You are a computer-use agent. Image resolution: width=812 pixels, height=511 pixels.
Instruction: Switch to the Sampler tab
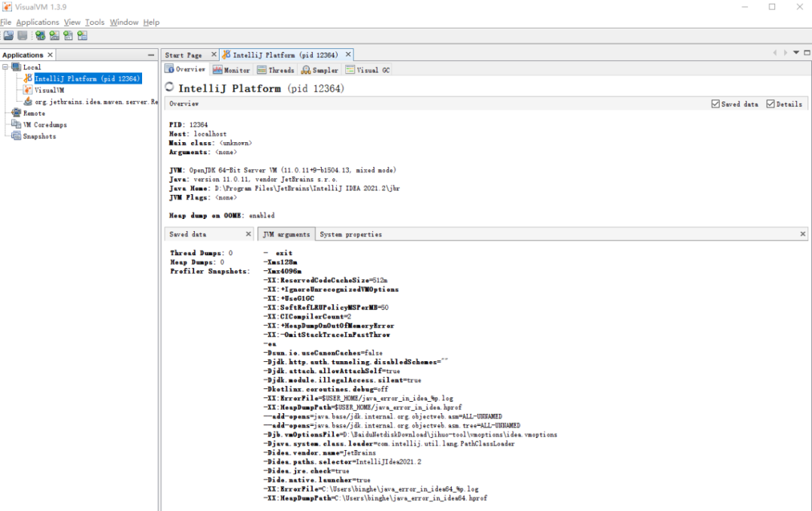pyautogui.click(x=320, y=70)
